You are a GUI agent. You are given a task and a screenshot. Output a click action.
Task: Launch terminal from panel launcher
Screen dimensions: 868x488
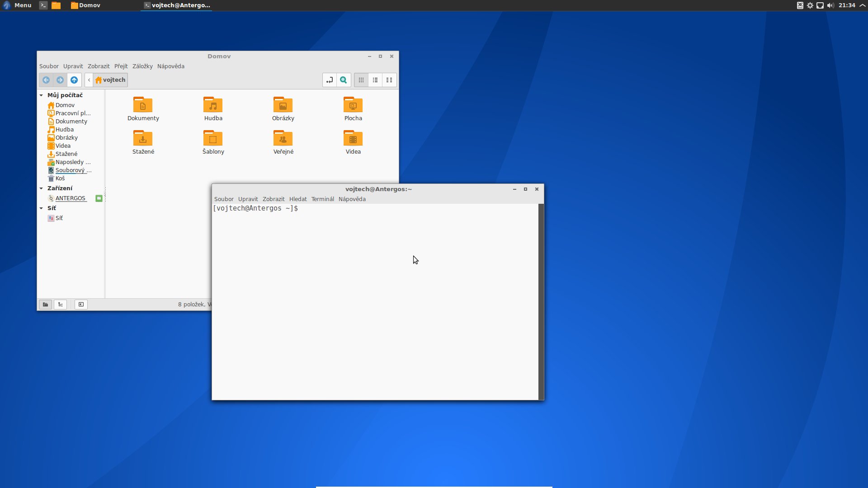click(43, 5)
